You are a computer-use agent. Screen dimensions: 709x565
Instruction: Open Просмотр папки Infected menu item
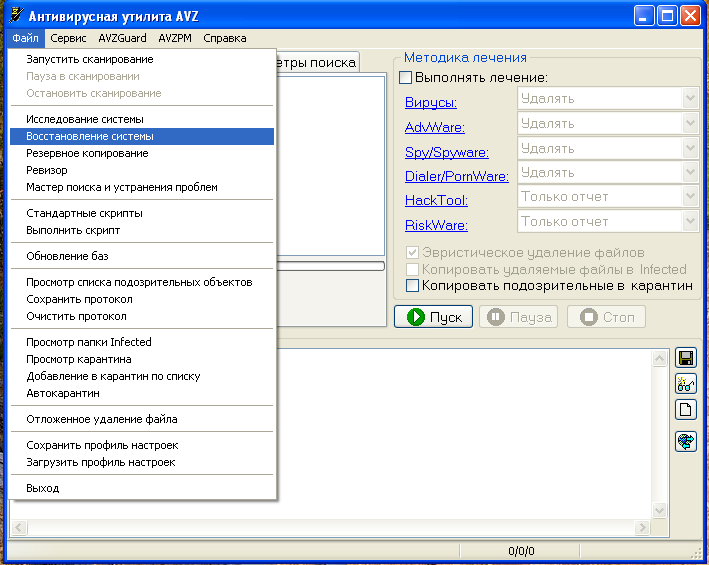(x=142, y=342)
